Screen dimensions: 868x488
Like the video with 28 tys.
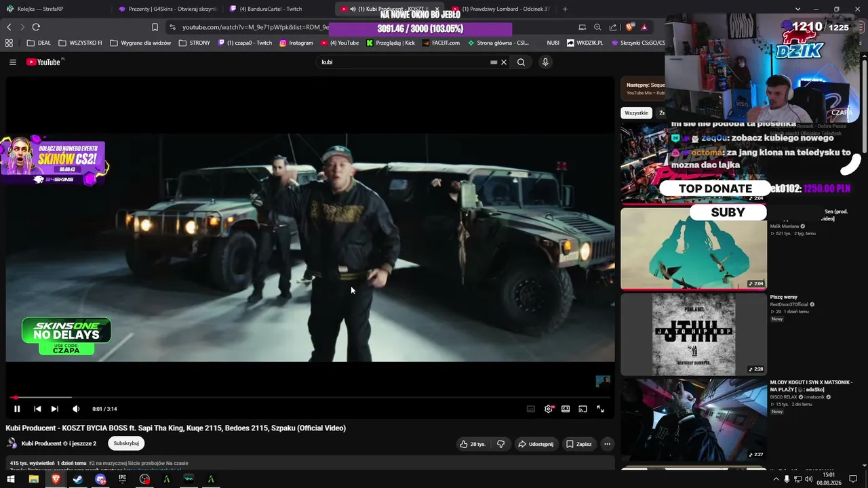coord(473,444)
